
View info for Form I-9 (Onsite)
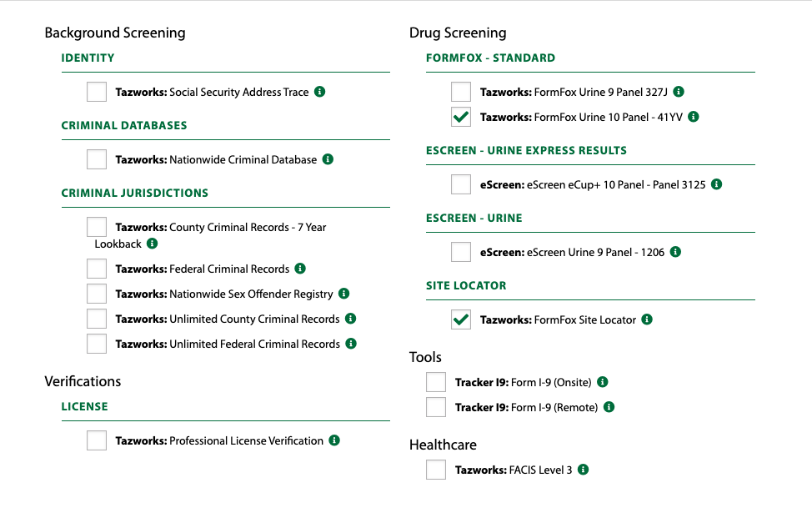point(602,382)
